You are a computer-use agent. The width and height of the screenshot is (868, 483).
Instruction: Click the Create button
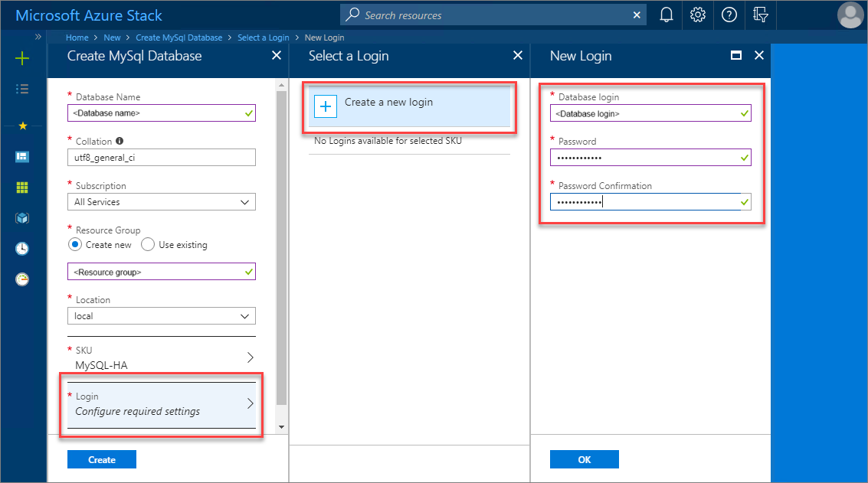tap(101, 459)
